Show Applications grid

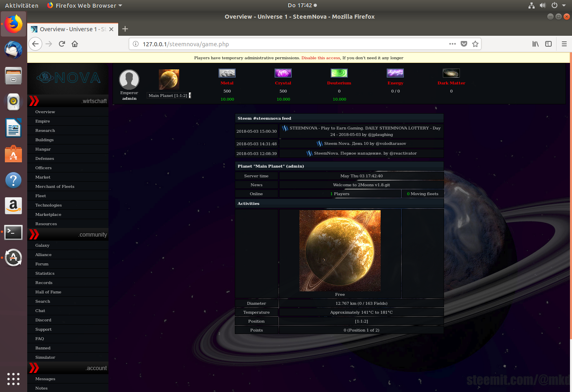(x=13, y=379)
